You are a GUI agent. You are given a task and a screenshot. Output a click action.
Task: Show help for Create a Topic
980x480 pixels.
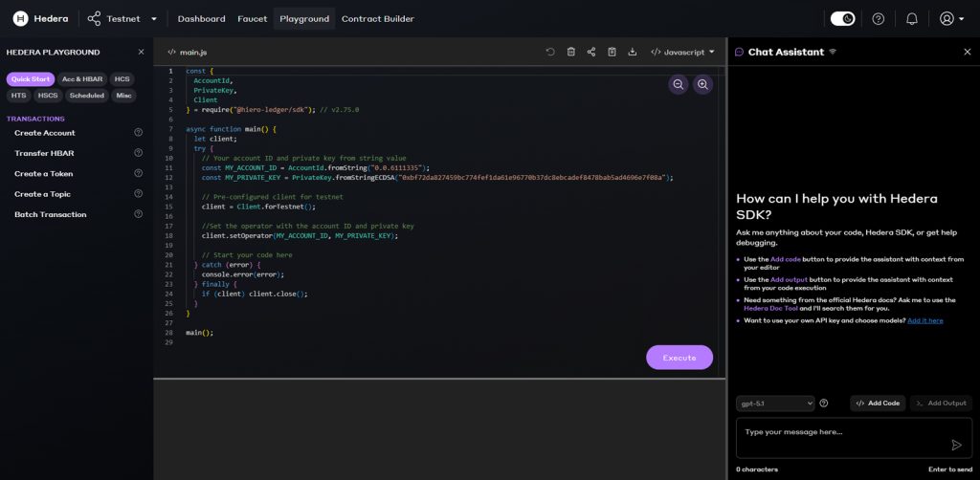tap(138, 193)
